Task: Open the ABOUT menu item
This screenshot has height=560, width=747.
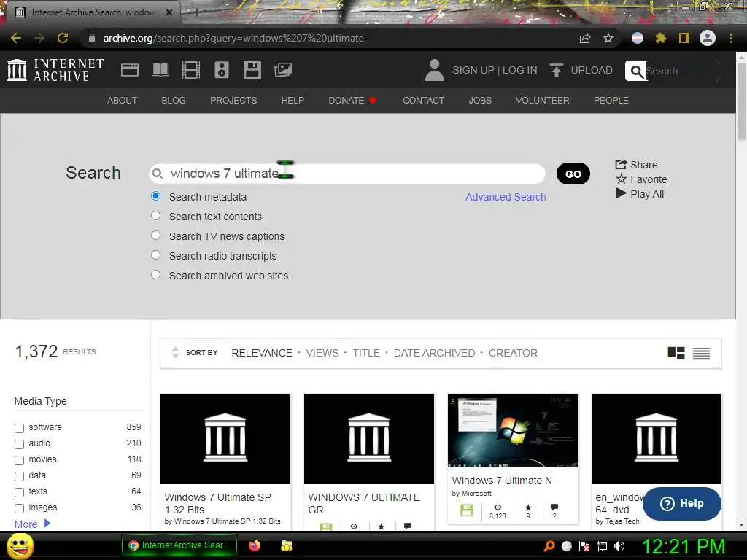Action: click(x=122, y=101)
